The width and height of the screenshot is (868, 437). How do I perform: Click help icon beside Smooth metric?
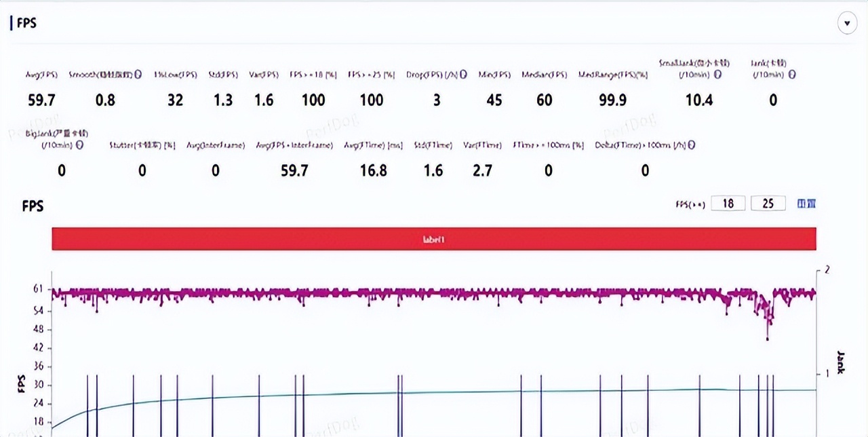coord(138,75)
